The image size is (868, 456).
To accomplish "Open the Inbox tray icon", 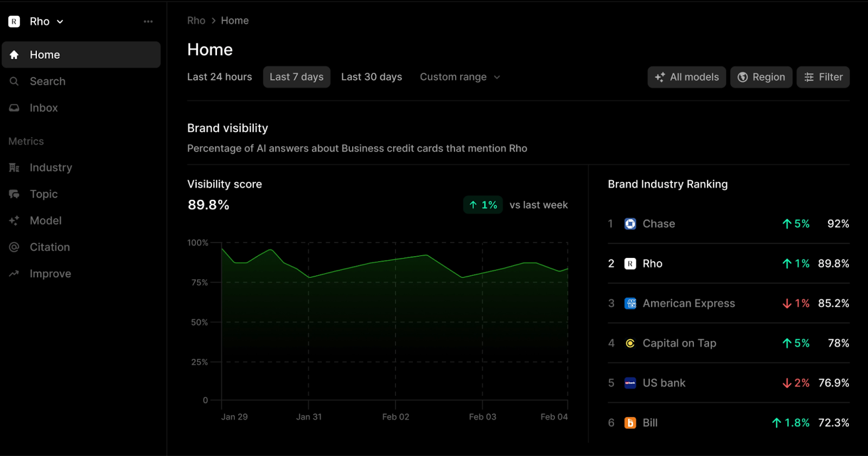I will [x=14, y=108].
